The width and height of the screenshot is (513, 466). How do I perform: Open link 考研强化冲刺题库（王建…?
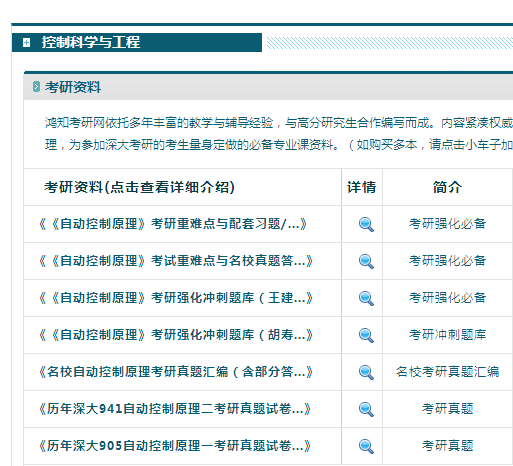(176, 298)
